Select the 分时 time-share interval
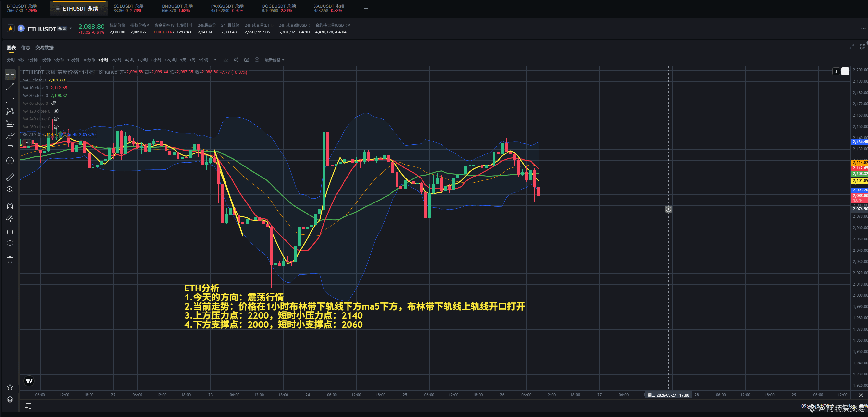This screenshot has height=417, width=868. (x=11, y=60)
